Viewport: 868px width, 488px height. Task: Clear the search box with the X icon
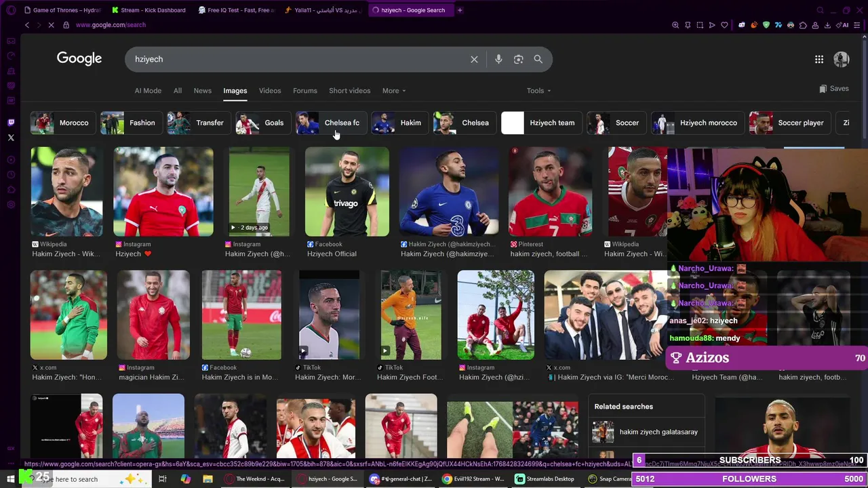pyautogui.click(x=474, y=60)
